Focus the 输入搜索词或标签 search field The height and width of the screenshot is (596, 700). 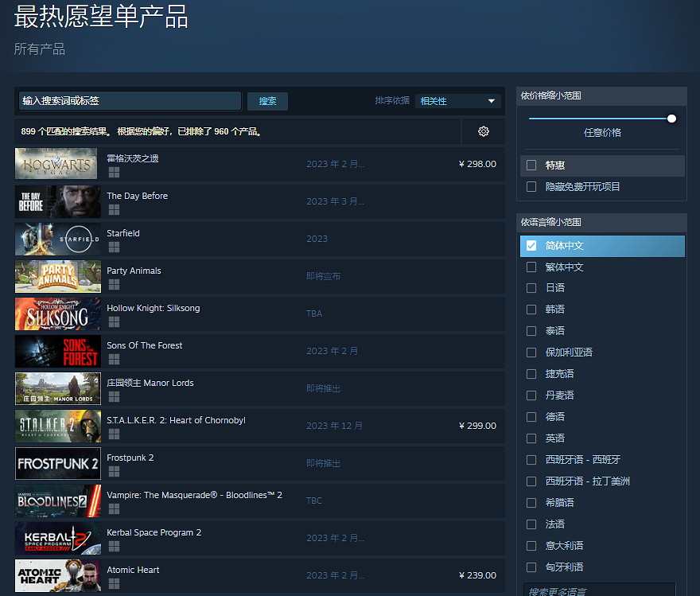click(130, 101)
